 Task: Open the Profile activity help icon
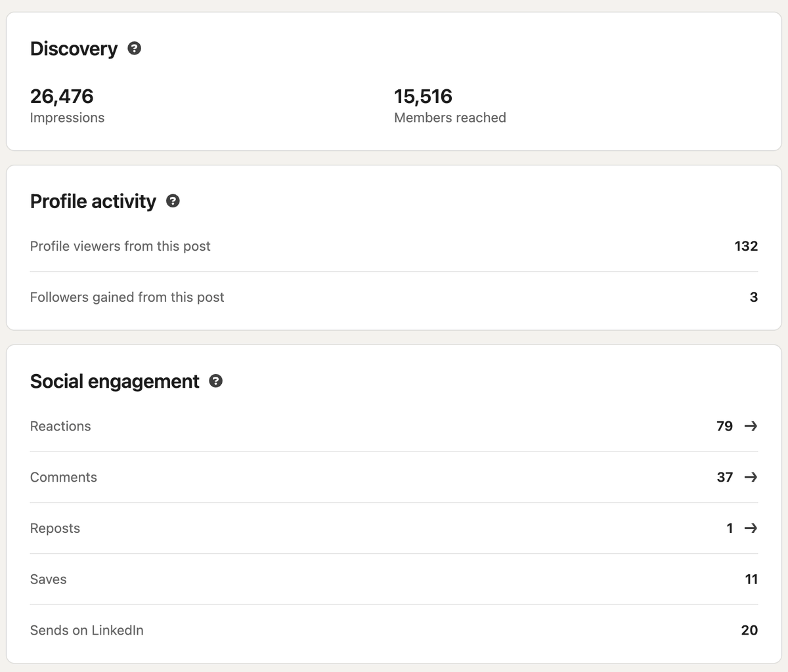[x=173, y=201]
